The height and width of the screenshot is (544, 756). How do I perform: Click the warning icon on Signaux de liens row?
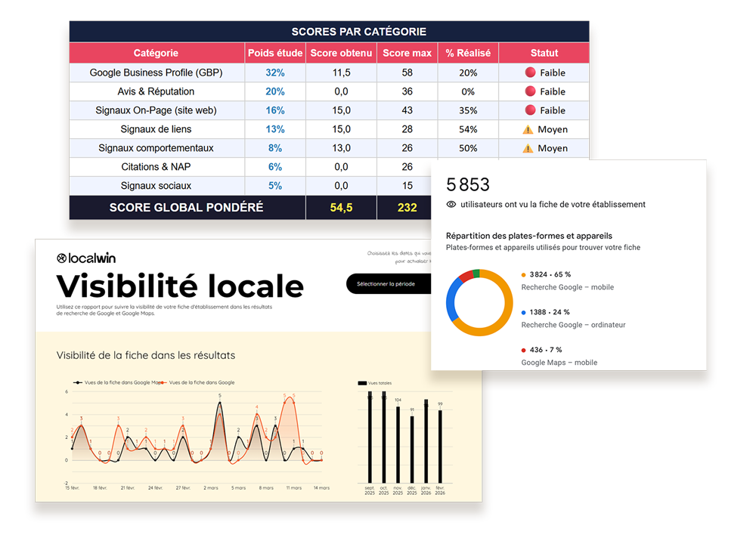point(529,128)
